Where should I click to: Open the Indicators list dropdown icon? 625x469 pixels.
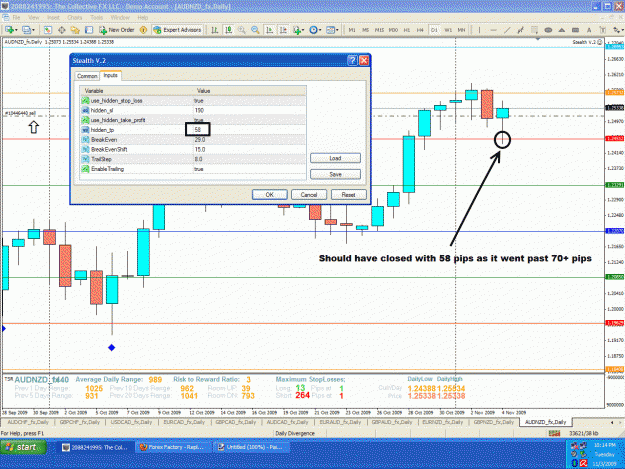tap(298, 30)
